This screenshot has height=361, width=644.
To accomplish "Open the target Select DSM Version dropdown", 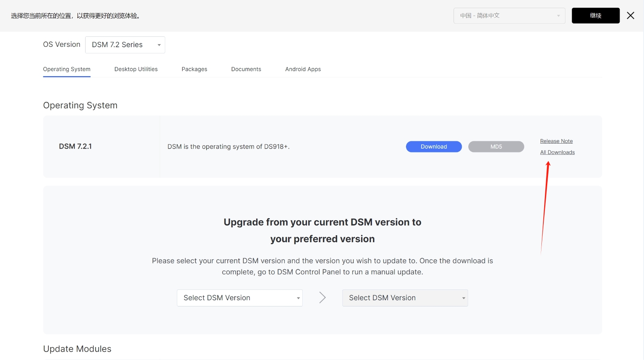I will tap(405, 298).
